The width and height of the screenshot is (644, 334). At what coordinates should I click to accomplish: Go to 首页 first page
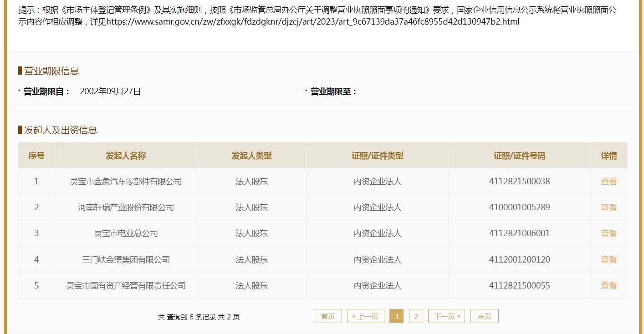[327, 316]
